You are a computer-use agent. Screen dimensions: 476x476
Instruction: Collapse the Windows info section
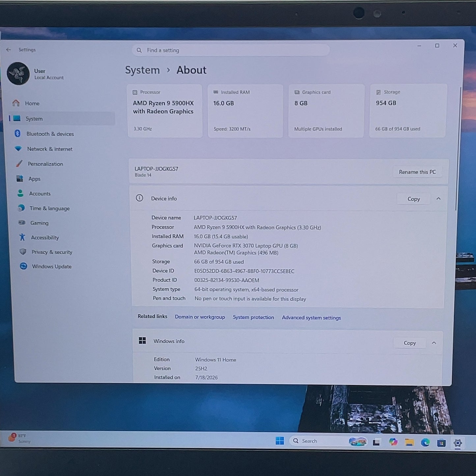pos(434,343)
